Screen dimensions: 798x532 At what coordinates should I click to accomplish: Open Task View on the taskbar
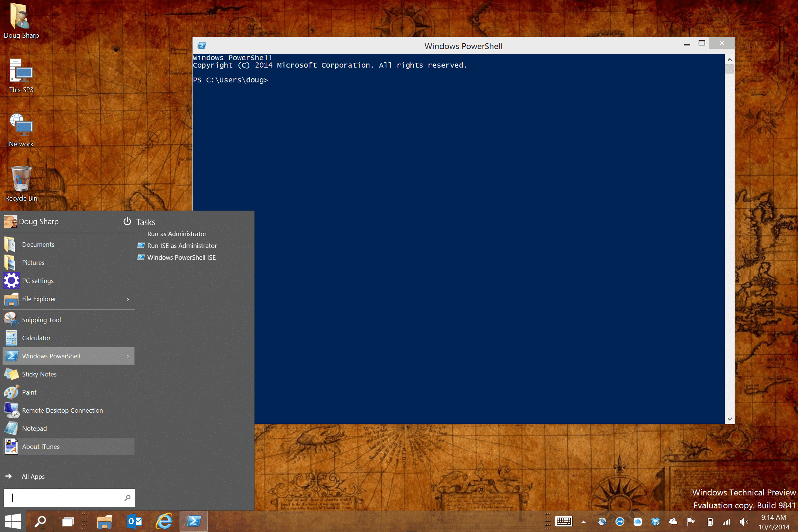[68, 521]
